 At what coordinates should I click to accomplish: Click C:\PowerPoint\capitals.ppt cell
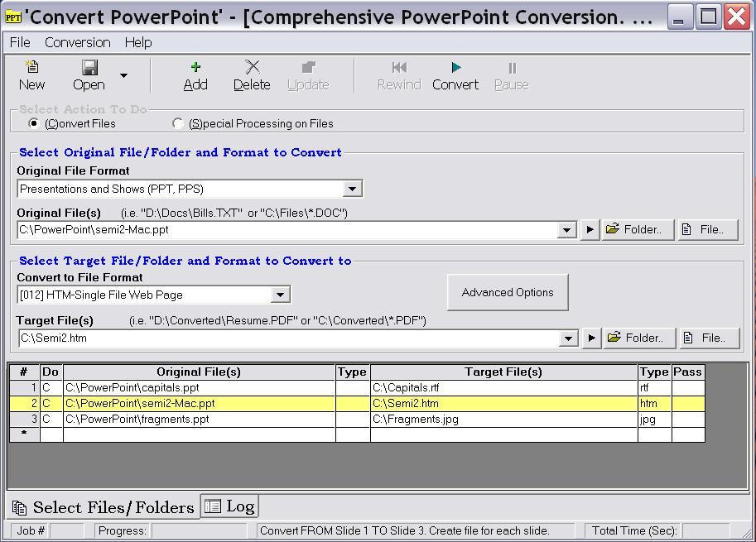[x=199, y=388]
